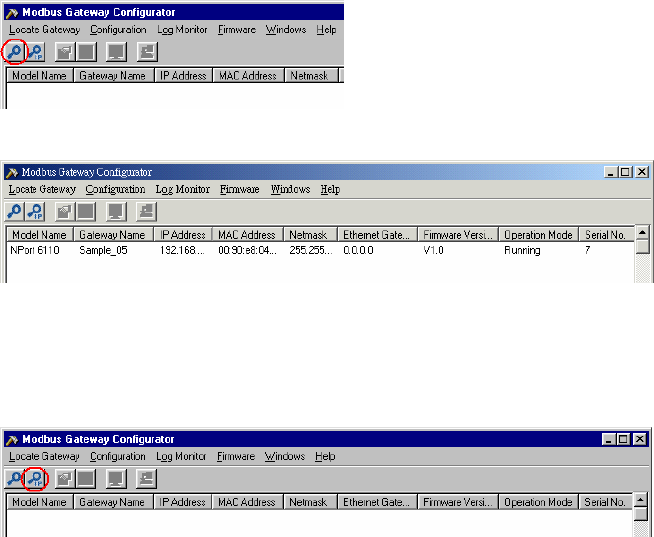Screen dimensions: 654x537
Task: Open Configuration menu in bottom window
Action: pyautogui.click(x=118, y=456)
